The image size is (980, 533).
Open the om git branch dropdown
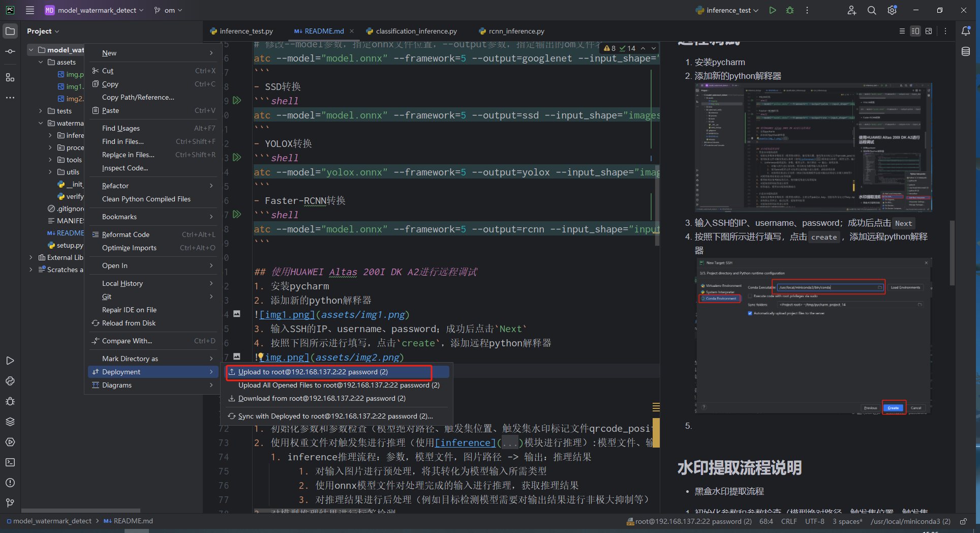tap(168, 10)
